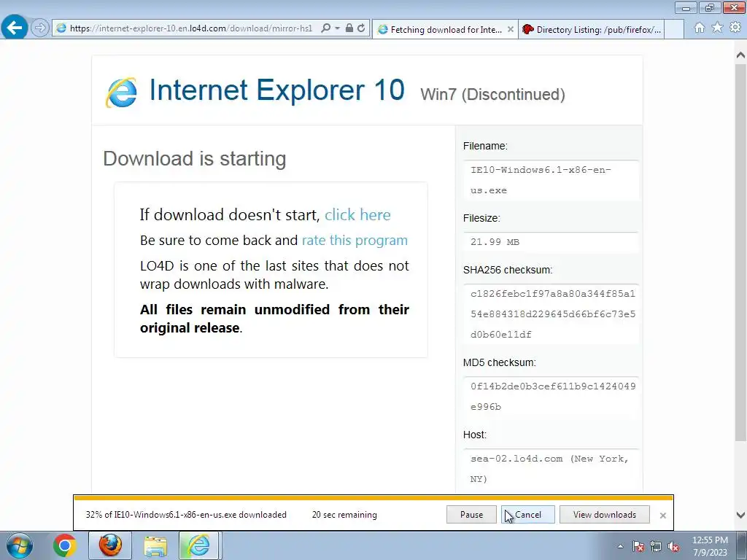Click the Internet Explorer logo on page
Viewport: 747px width, 560px height.
coord(122,92)
